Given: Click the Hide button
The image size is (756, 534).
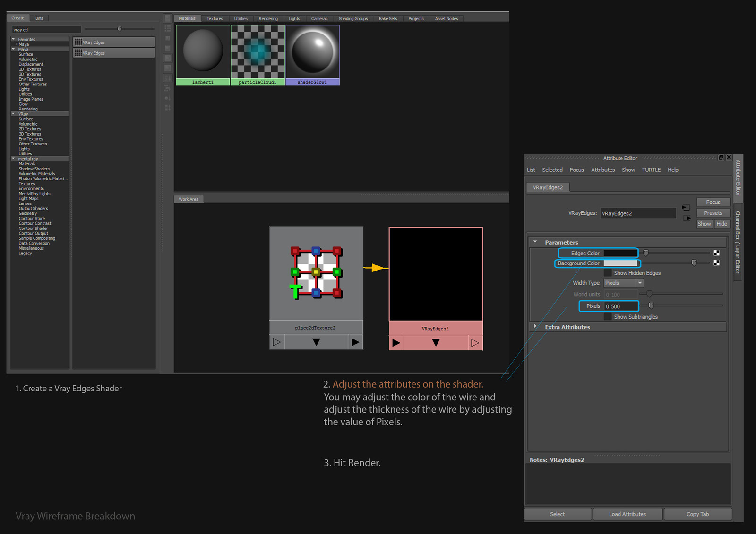Looking at the screenshot, I should pos(722,224).
